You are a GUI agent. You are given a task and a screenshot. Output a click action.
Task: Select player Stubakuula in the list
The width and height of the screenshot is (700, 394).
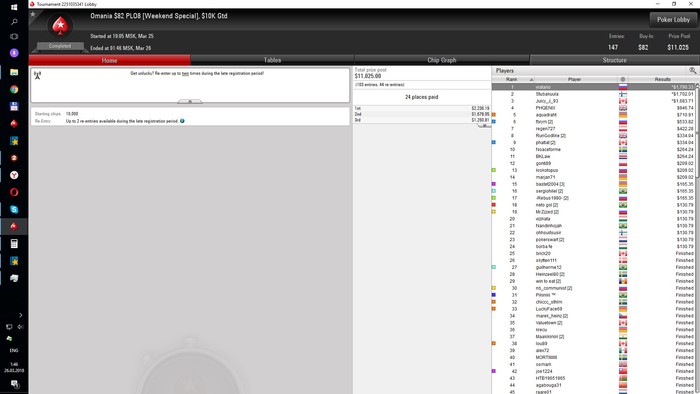(x=594, y=94)
